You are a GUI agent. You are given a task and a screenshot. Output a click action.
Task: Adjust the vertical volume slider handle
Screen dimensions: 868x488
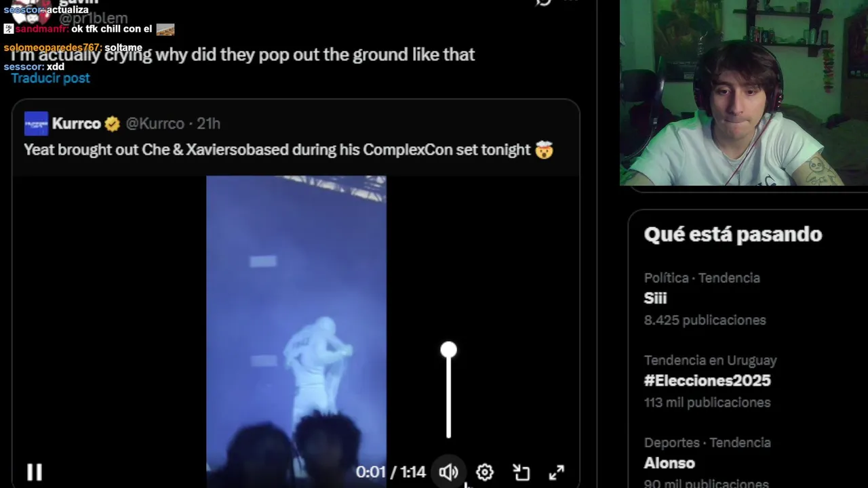tap(448, 350)
